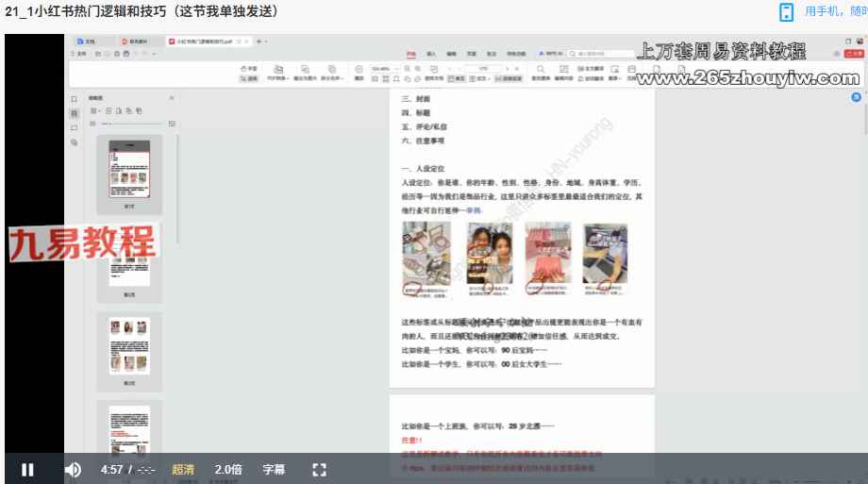
Task: Open the 超清 quality selector
Action: pyautogui.click(x=183, y=470)
